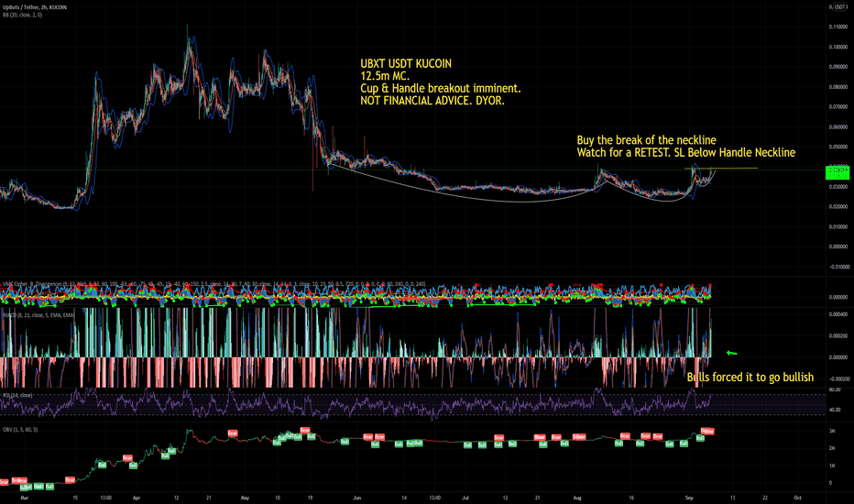The width and height of the screenshot is (854, 504).
Task: Select 'Bulls forced it to go bullish' note
Action: point(750,377)
